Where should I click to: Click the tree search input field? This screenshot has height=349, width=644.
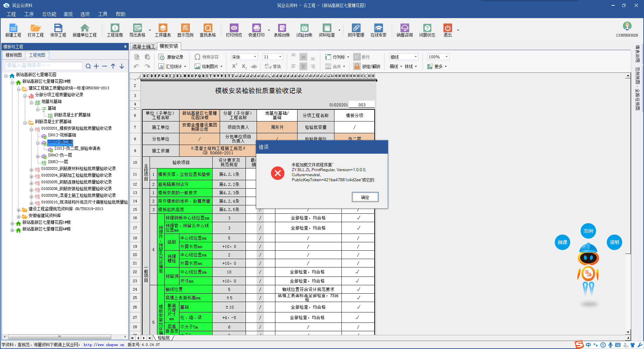[x=44, y=65]
